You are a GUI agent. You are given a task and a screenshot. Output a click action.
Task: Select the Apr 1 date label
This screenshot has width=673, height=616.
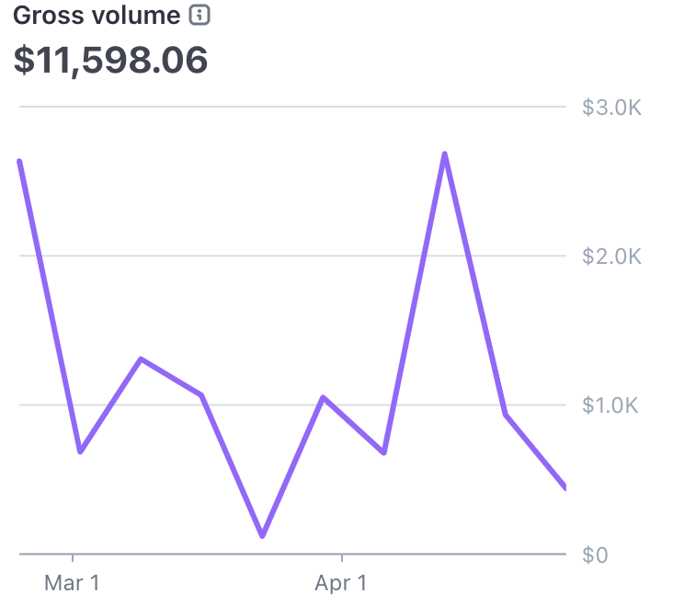coord(341,583)
